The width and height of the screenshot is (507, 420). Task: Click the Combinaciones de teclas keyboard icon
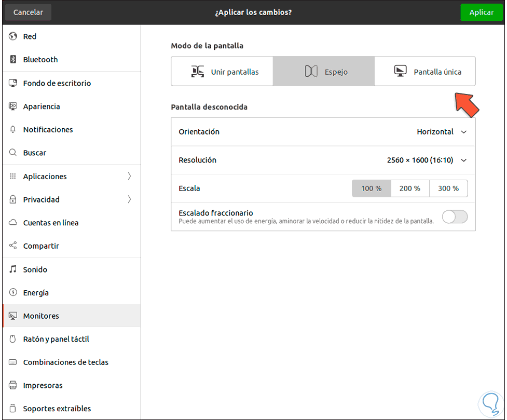(x=13, y=362)
